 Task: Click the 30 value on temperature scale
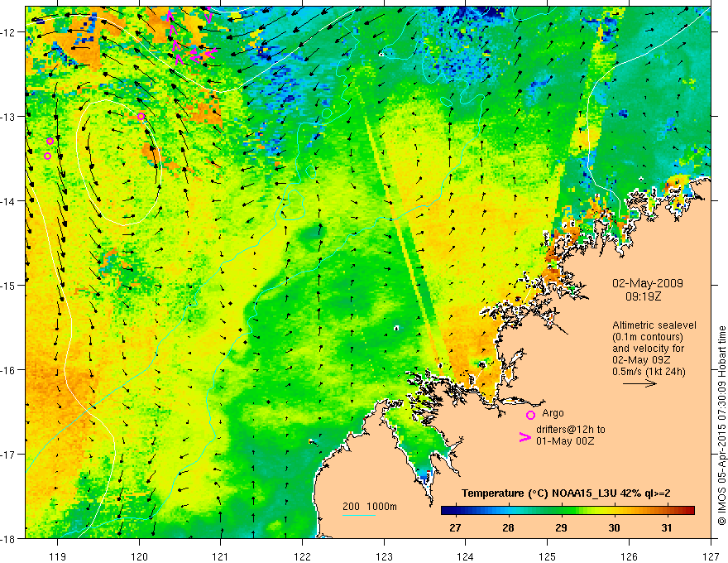point(614,527)
